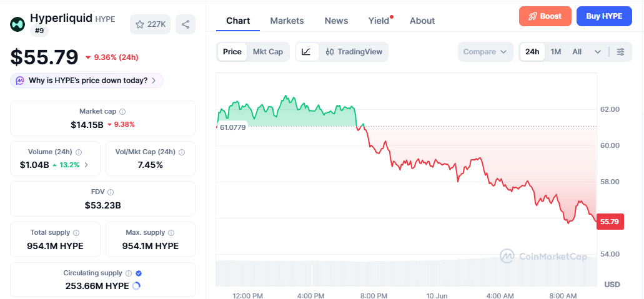Select 1M time range
Viewport: 644px width, 299px height.
(556, 52)
